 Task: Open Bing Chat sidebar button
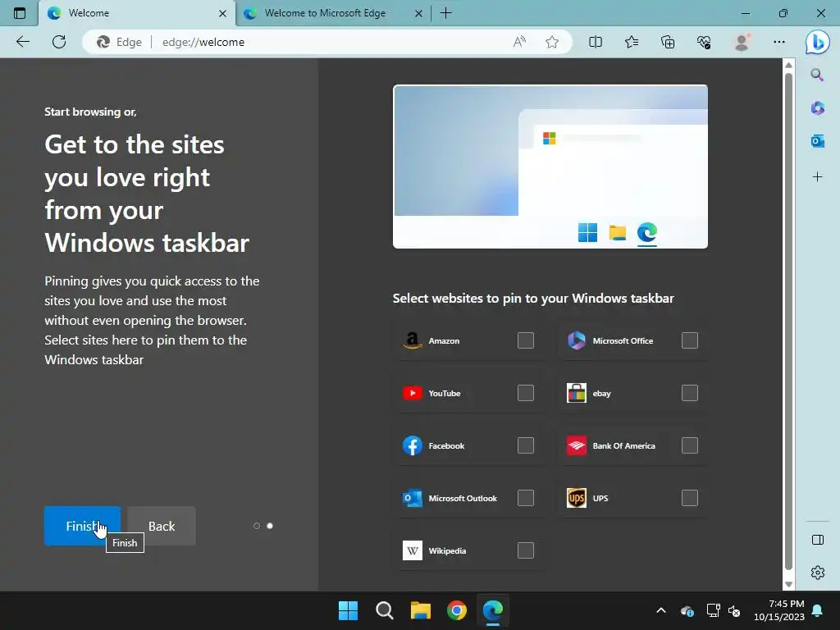[x=818, y=42]
